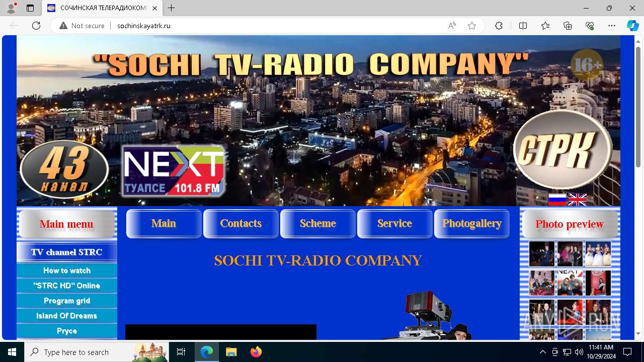Open the Read aloud icon in address bar
The image size is (644, 362).
pyautogui.click(x=452, y=26)
